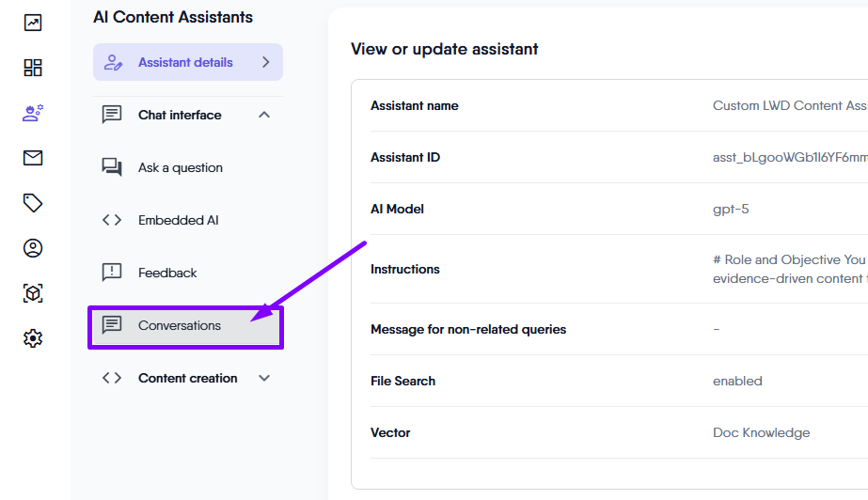This screenshot has width=868, height=500.
Task: Click the dashboard grid icon
Action: click(x=33, y=68)
